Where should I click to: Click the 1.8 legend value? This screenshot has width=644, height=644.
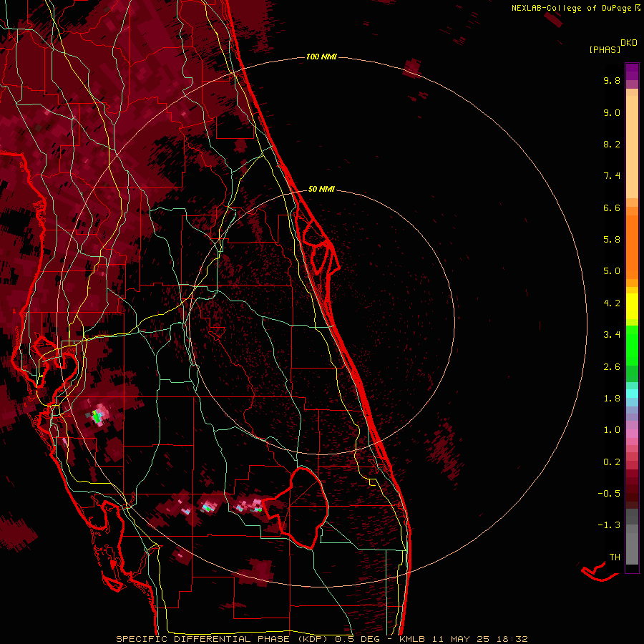[612, 399]
